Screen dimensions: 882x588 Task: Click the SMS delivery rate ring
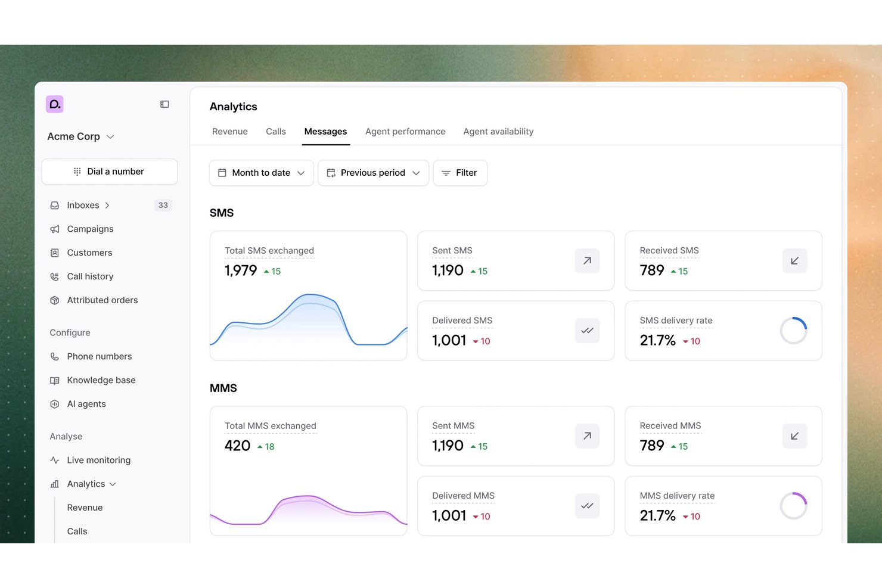tap(794, 331)
